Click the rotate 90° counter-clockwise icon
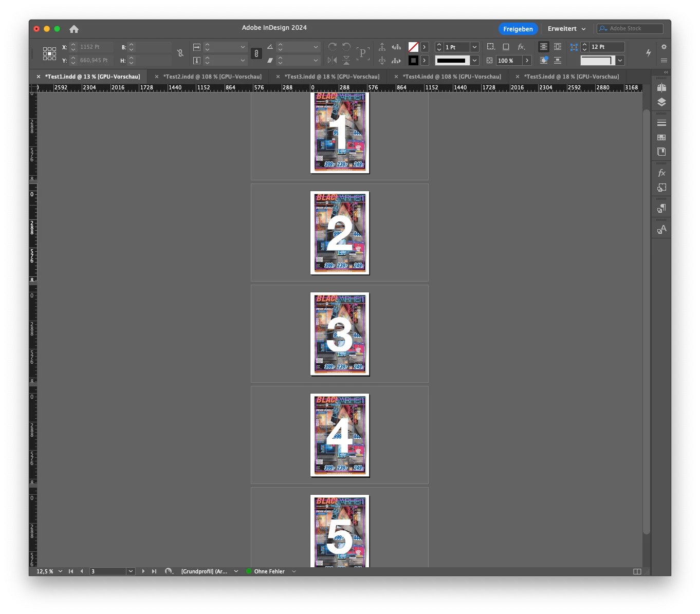Image resolution: width=700 pixels, height=614 pixels. [x=346, y=47]
